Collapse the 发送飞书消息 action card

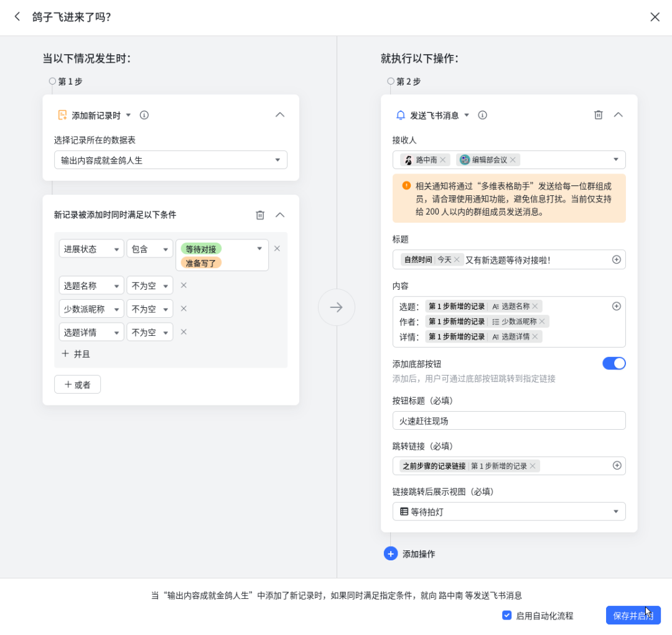point(618,115)
